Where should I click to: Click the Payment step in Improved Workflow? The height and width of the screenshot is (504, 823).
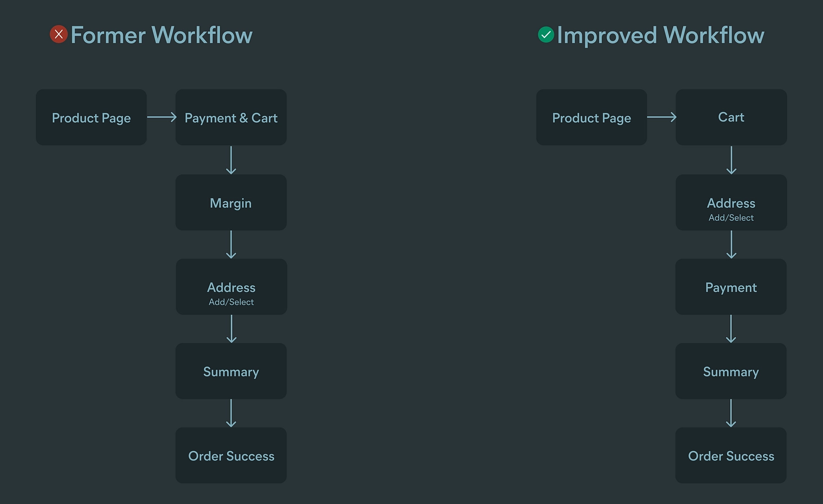click(731, 287)
